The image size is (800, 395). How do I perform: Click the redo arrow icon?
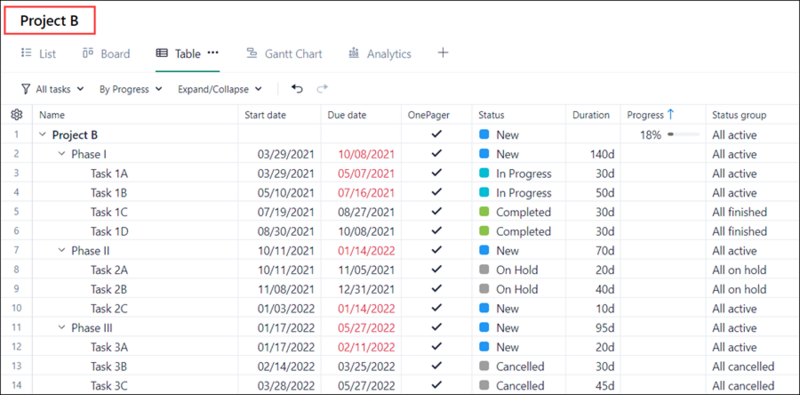(x=322, y=89)
